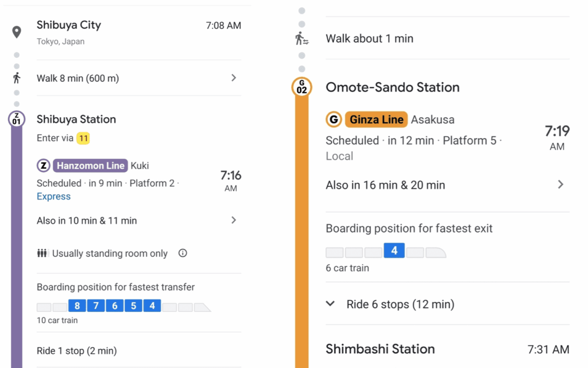Click the circular Z Hanzomon line icon
Screen dimensions: 588x368
44,165
